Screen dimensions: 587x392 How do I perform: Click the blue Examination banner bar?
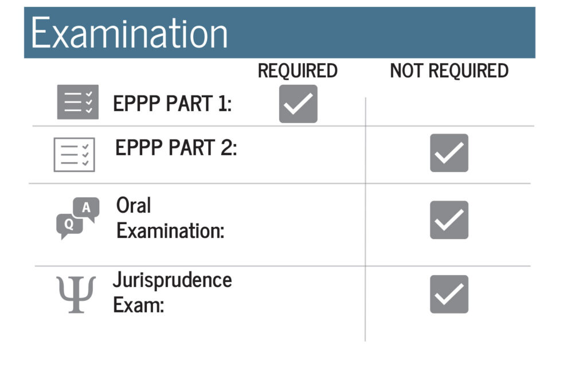[280, 33]
